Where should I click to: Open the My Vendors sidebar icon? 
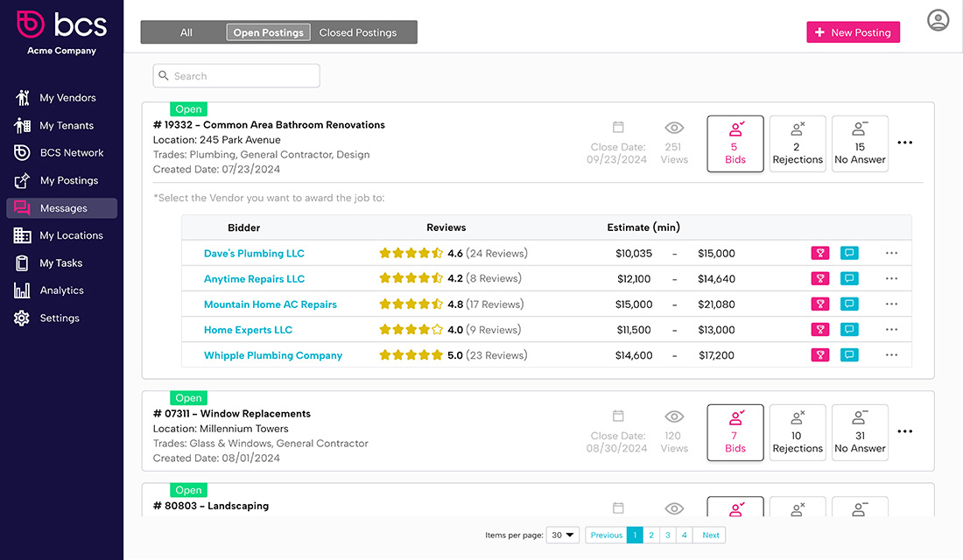(x=21, y=97)
